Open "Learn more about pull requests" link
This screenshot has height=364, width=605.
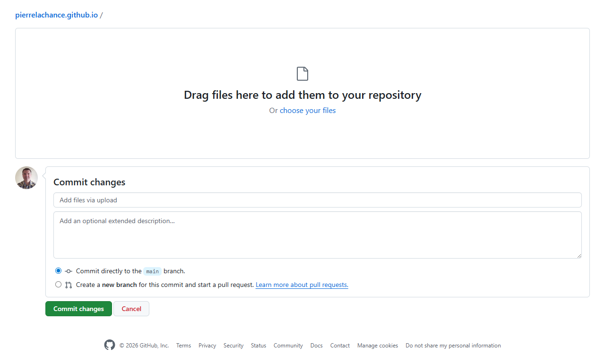click(302, 285)
